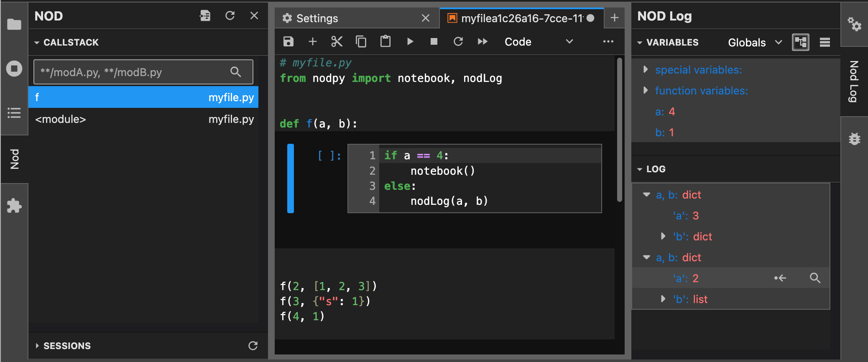Select log value 'a': 2
This screenshot has width=868, height=362.
pyautogui.click(x=686, y=278)
